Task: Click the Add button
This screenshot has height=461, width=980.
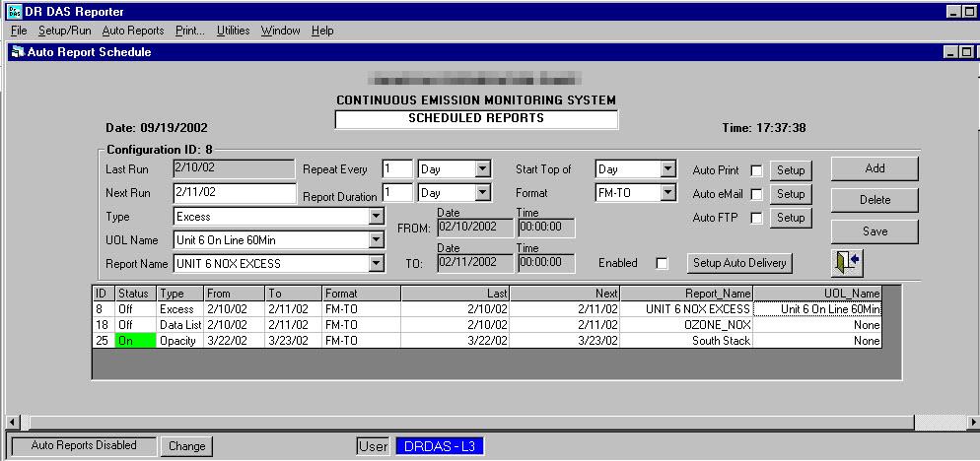Action: coord(875,168)
